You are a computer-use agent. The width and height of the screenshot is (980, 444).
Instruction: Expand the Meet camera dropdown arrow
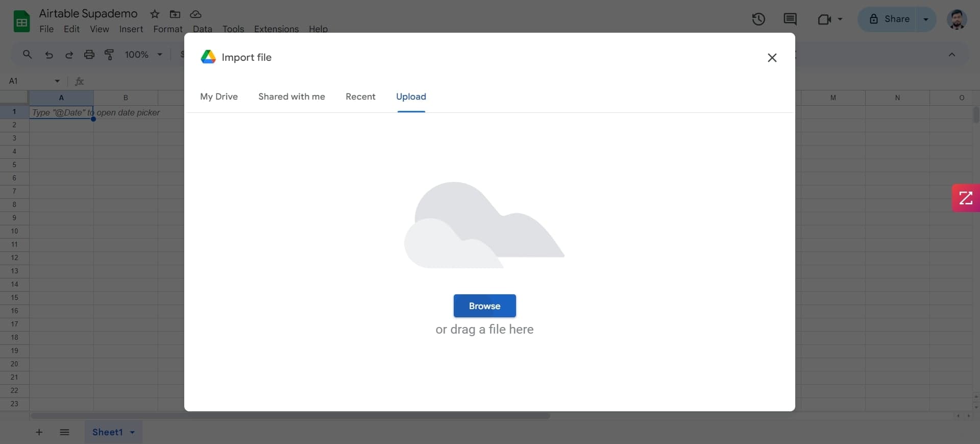[x=840, y=19]
